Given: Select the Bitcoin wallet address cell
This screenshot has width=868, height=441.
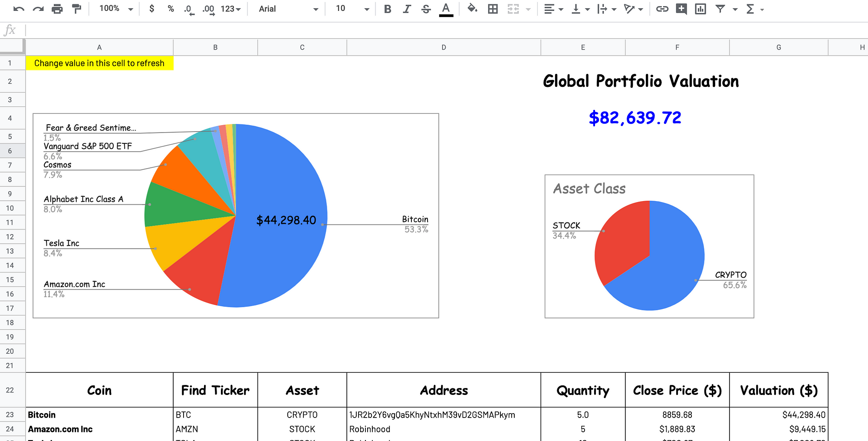Looking at the screenshot, I should click(x=444, y=415).
